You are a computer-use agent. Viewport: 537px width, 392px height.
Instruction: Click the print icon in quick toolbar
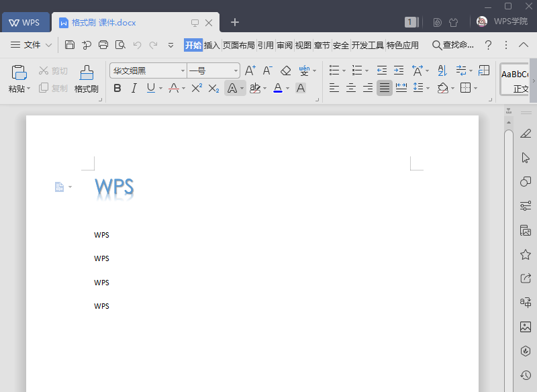tap(103, 45)
